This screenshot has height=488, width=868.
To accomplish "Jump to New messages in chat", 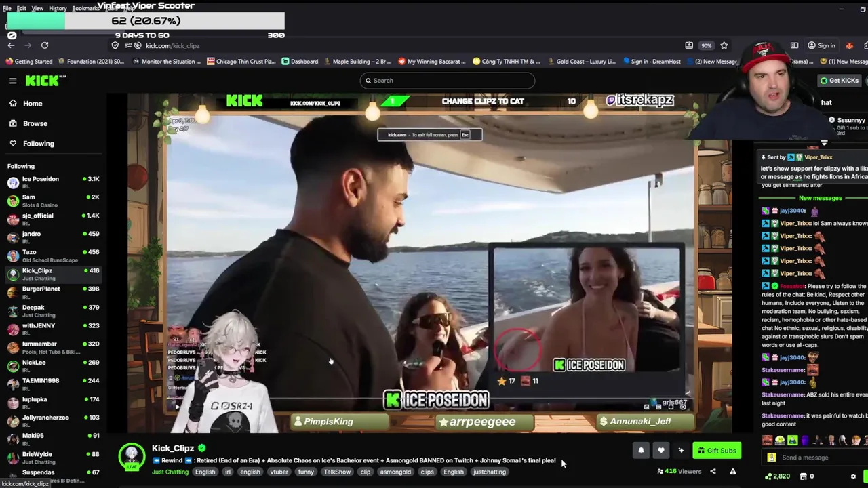I will 820,198.
